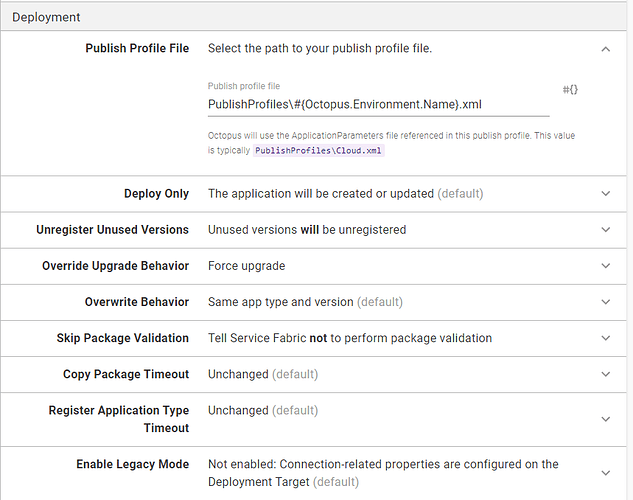Edit the Publish profile file path field
The height and width of the screenshot is (500, 633).
click(378, 105)
